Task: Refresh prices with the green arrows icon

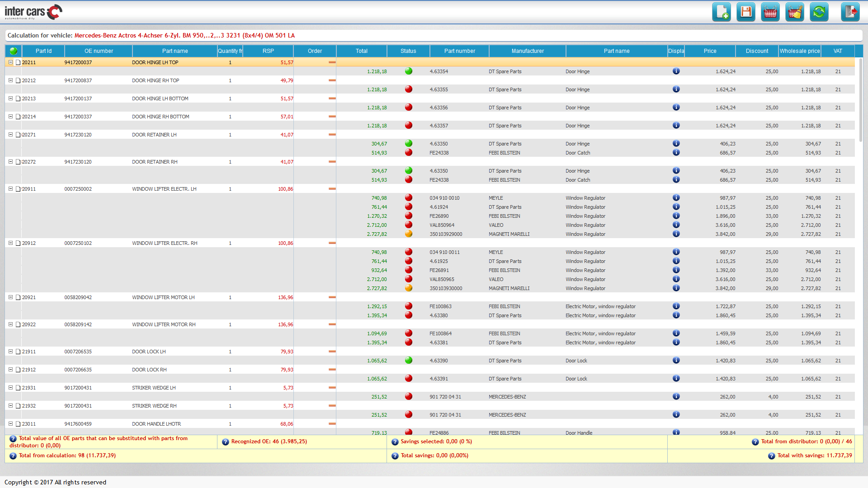Action: pos(819,12)
